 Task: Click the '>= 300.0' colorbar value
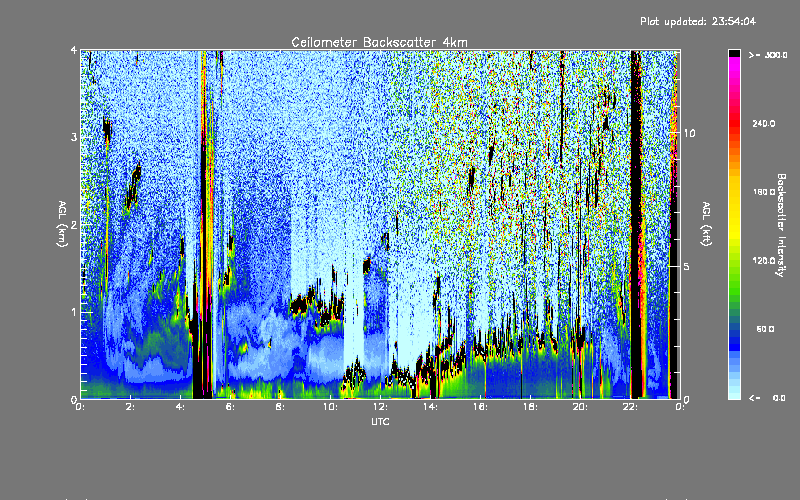768,55
